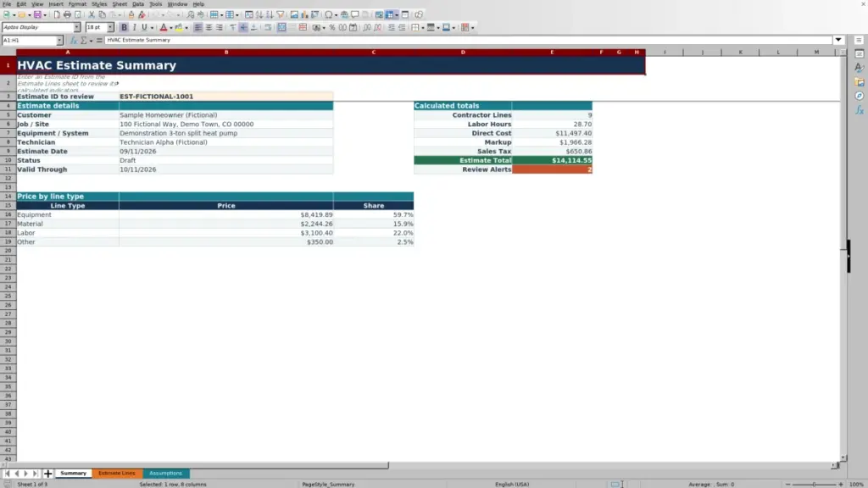Open the font size dropdown
868x488 pixels.
(x=111, y=28)
